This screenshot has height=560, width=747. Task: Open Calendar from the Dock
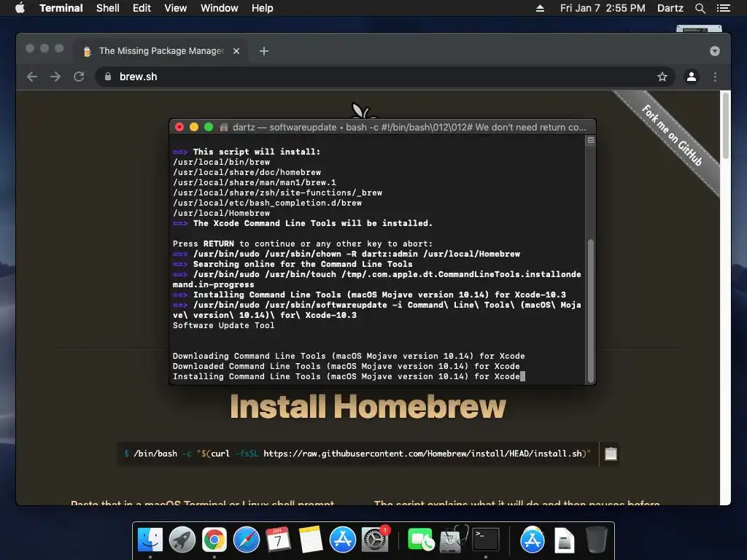(278, 540)
